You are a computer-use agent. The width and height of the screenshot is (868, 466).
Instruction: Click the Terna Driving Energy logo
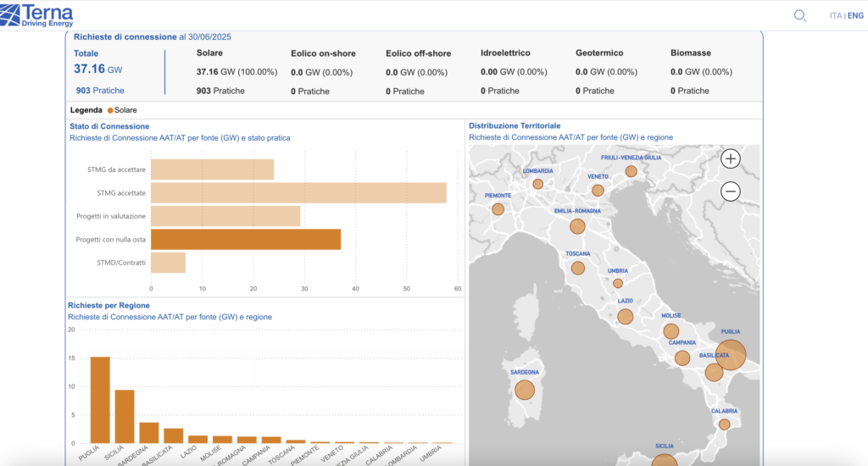coord(36,15)
